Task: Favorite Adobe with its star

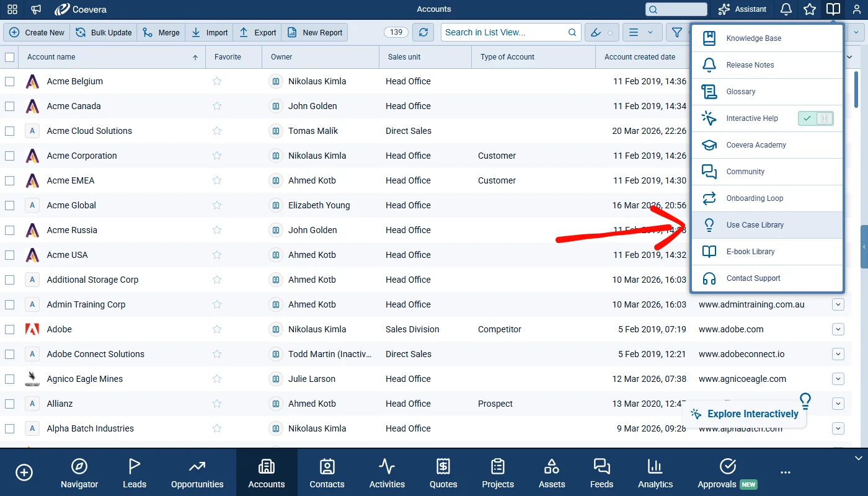Action: click(217, 329)
